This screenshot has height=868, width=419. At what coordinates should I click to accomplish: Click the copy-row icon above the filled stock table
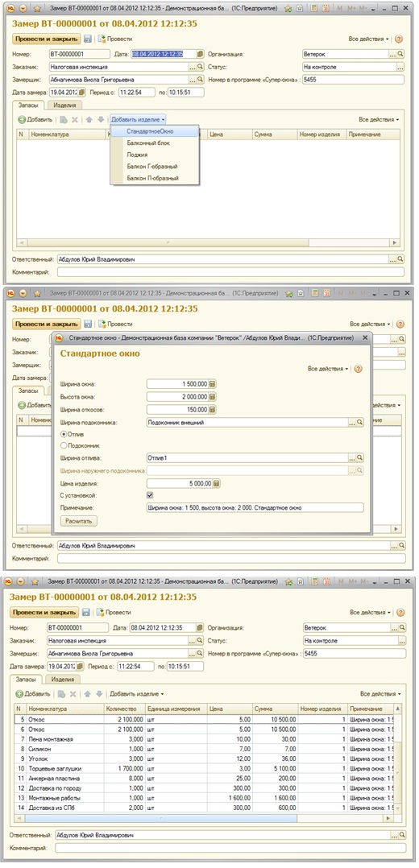click(x=61, y=693)
